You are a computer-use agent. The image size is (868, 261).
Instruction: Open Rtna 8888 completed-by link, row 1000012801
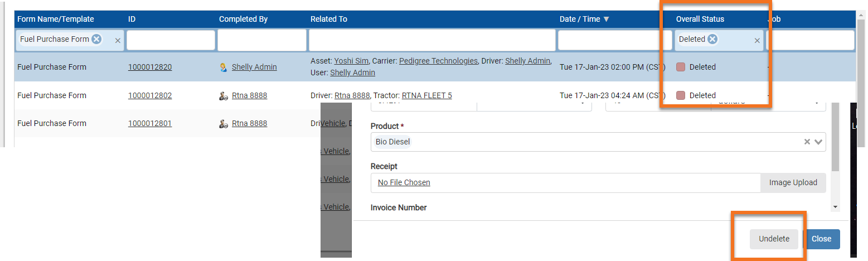[x=249, y=123]
